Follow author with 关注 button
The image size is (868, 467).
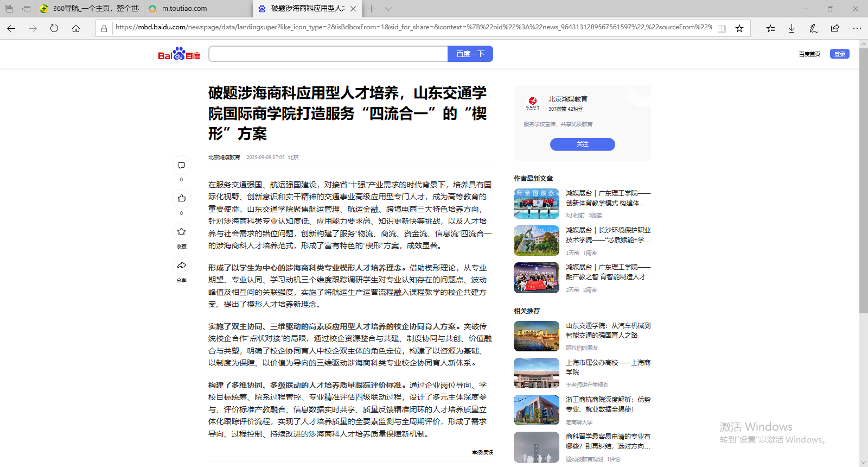[582, 144]
